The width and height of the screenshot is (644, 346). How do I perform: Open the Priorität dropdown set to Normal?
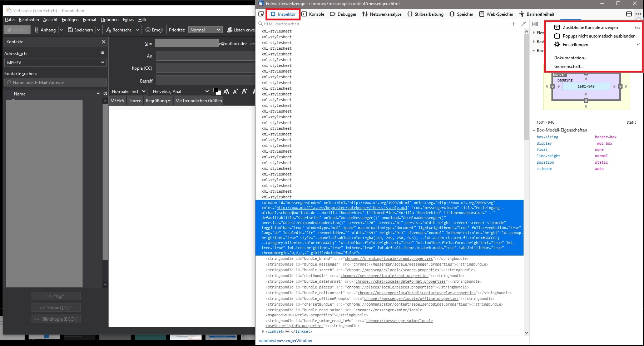coord(205,30)
